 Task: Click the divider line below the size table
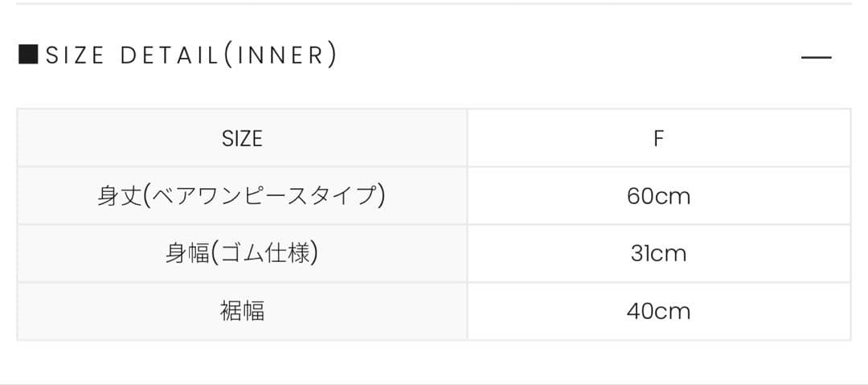coord(434,383)
